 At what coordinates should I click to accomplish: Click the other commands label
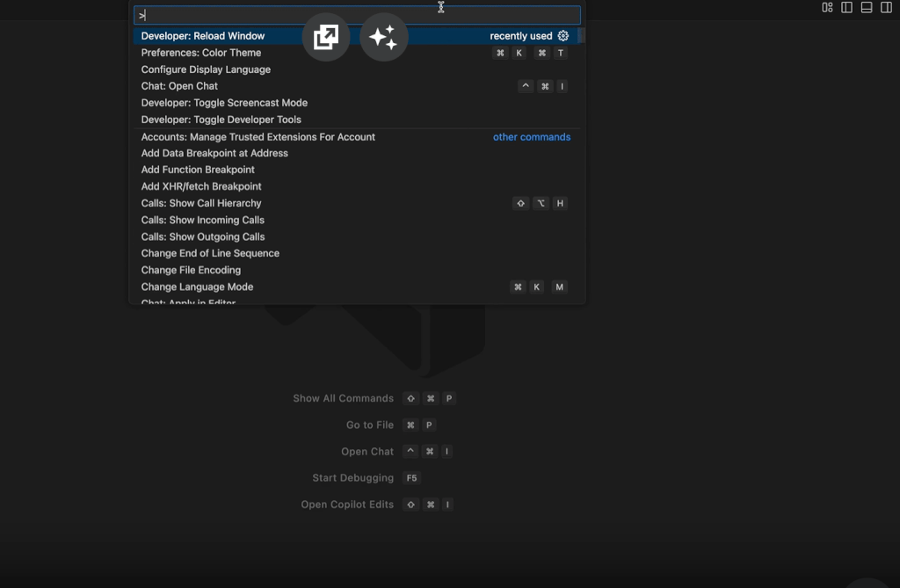click(x=532, y=136)
